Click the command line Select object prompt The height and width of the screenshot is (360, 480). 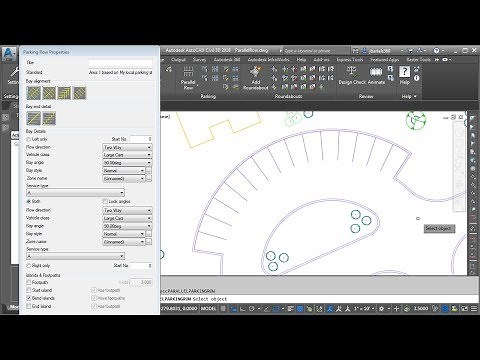(210, 299)
